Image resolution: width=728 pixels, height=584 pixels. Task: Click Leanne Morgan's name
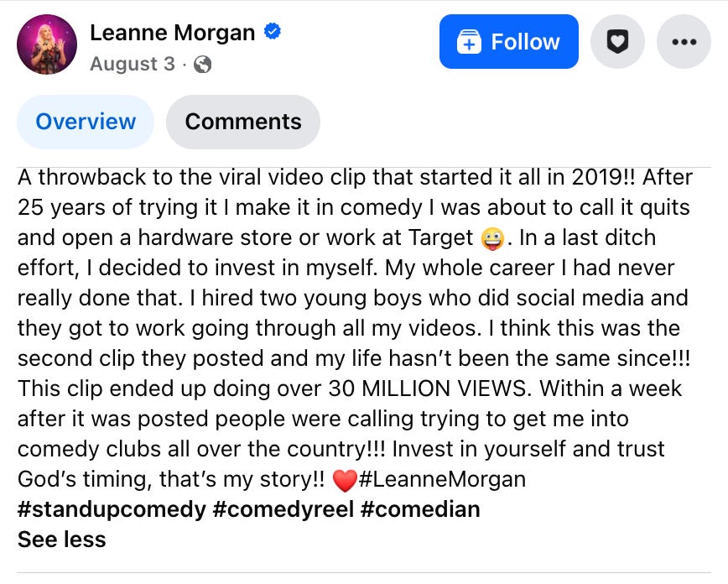[171, 32]
